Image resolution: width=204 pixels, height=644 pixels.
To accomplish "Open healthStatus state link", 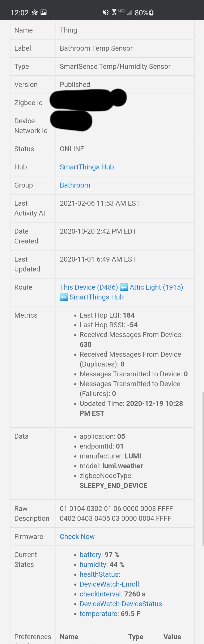I will [99, 574].
